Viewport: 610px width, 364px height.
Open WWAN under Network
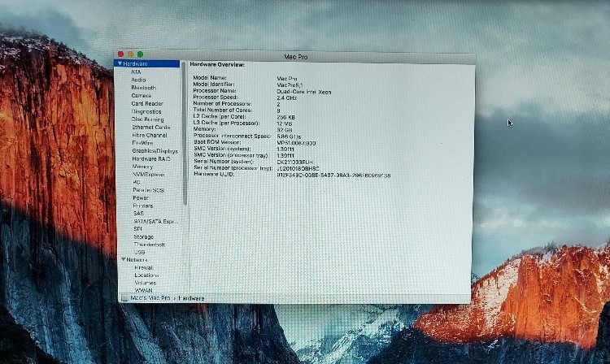[x=143, y=291]
